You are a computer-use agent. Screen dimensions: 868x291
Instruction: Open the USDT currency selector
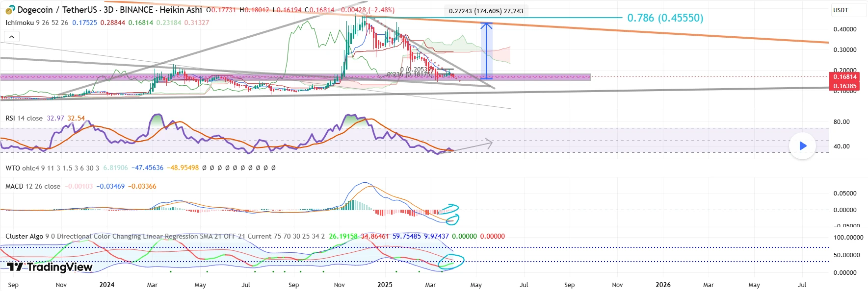pos(848,10)
